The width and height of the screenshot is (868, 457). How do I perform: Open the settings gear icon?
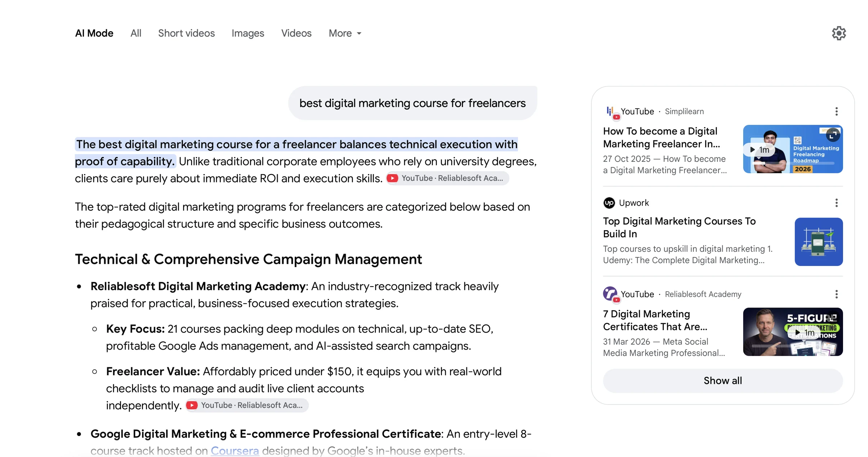pos(839,33)
